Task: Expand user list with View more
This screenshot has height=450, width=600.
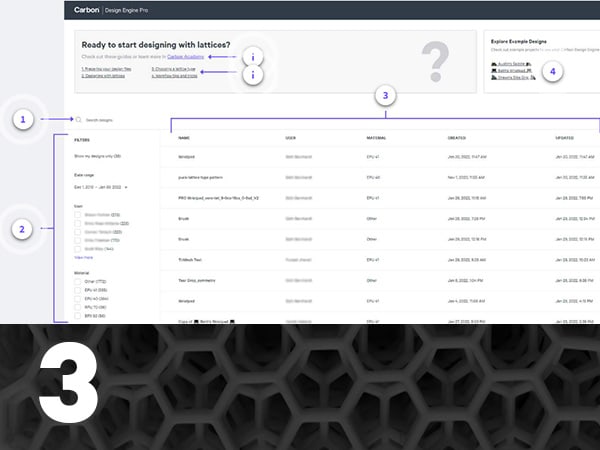Action: [x=85, y=257]
